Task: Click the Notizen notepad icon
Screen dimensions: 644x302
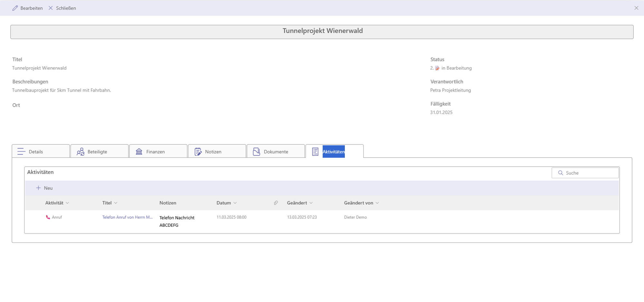Action: coord(198,151)
